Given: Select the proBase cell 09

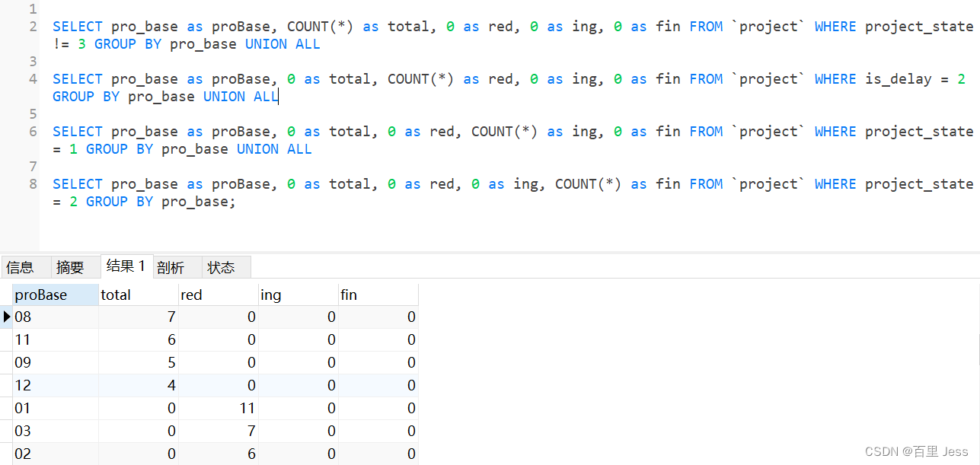Looking at the screenshot, I should 56,362.
